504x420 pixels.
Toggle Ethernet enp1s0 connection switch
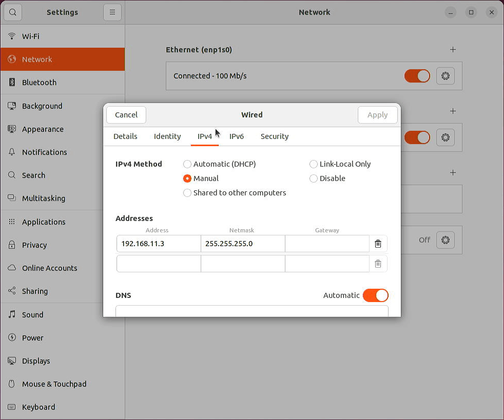coord(417,76)
